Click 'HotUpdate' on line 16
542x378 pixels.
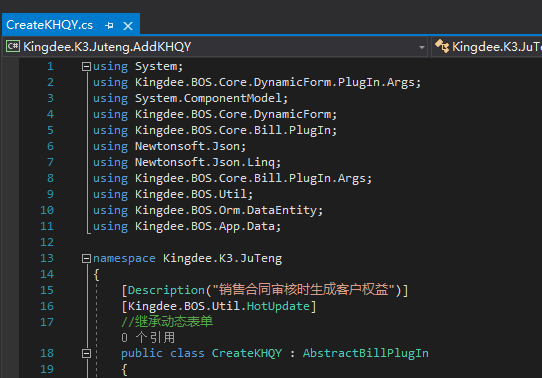(x=278, y=306)
